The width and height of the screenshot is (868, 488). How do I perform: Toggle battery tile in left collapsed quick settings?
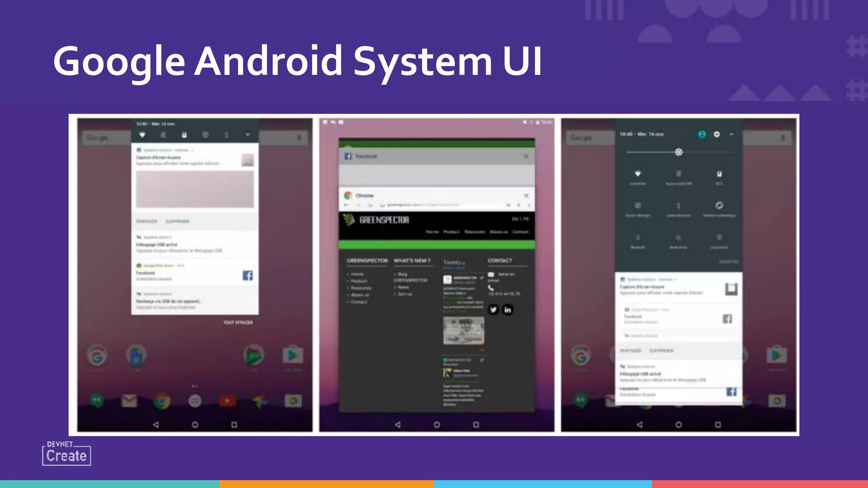[184, 135]
